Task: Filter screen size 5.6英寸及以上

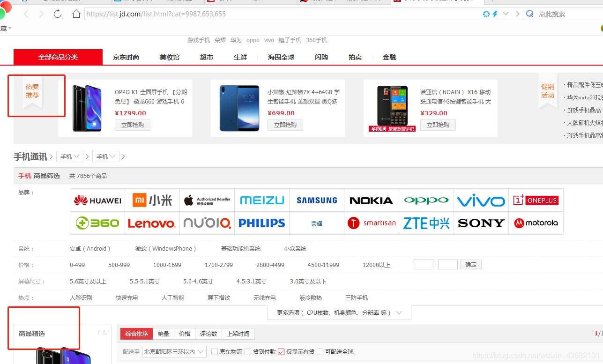Action: (88, 282)
